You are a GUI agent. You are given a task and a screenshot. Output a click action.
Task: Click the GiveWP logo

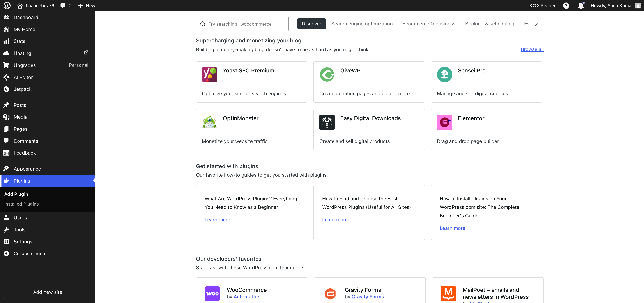pos(327,75)
